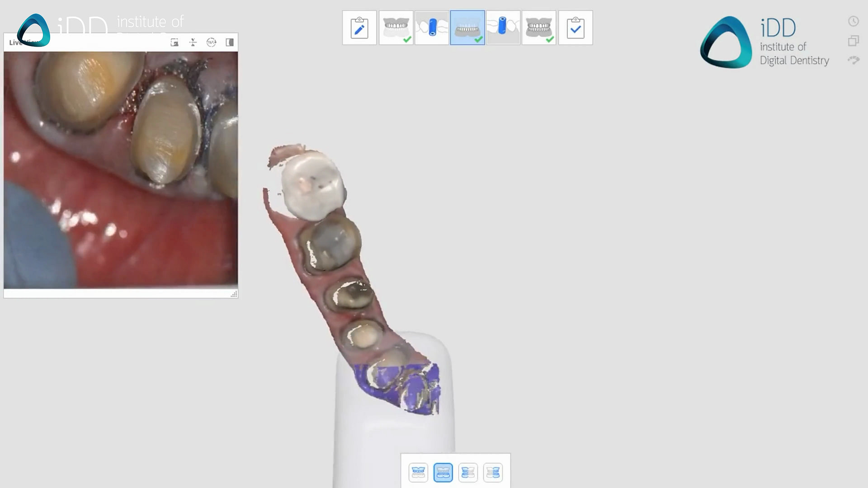Expand the Live View window via resize corner
The width and height of the screenshot is (868, 488).
[x=235, y=294]
